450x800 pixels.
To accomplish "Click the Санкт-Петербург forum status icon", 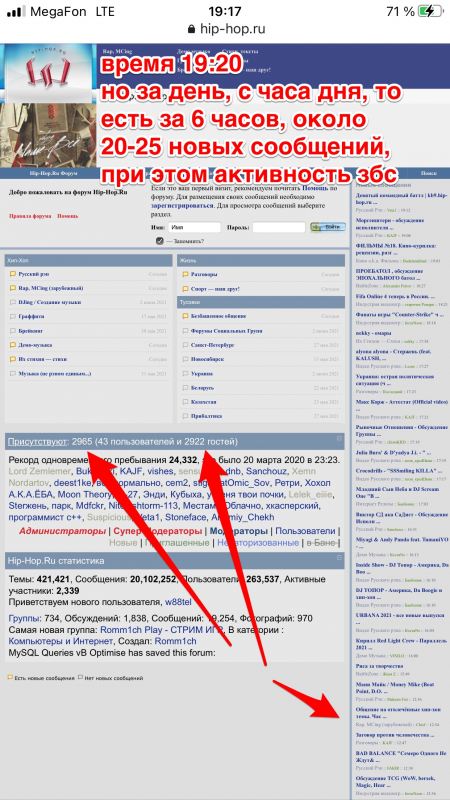I will tap(185, 345).
